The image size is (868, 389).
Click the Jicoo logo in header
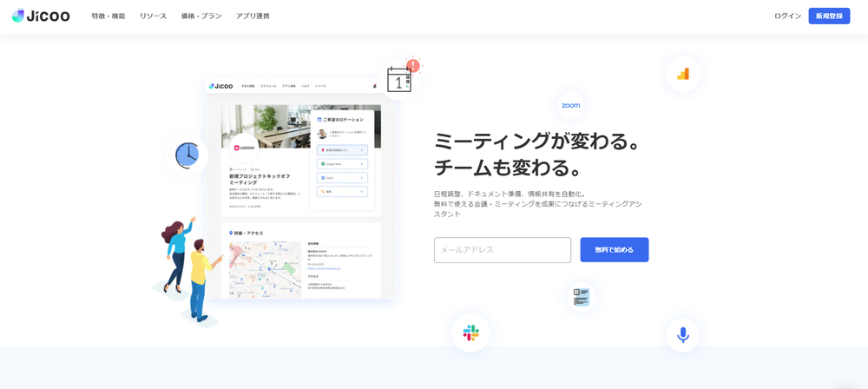pyautogui.click(x=41, y=16)
